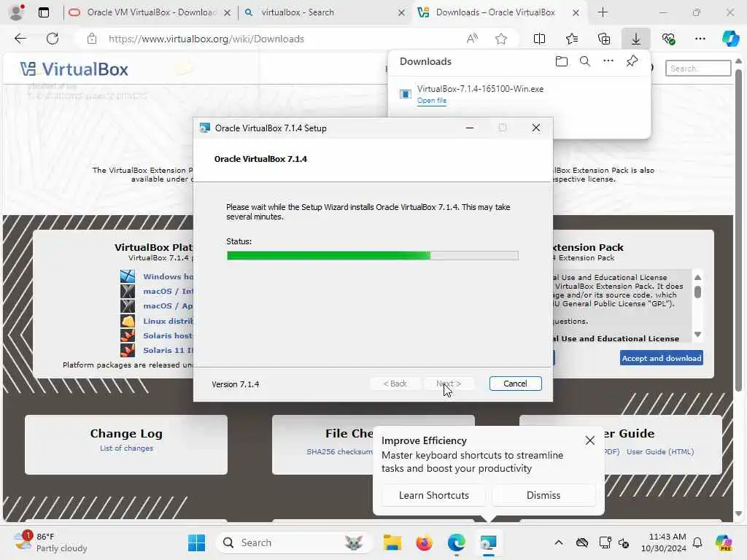
Task: Reload the page with the refresh icon
Action: [53, 39]
